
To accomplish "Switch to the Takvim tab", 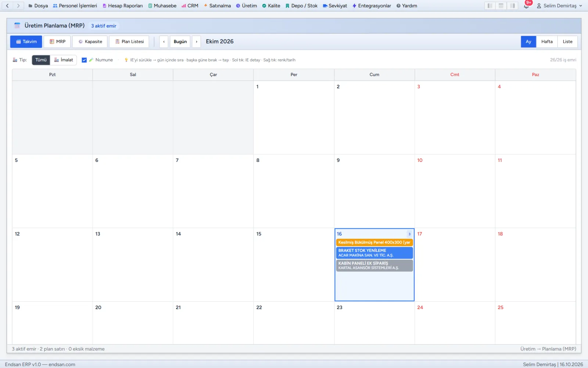I will point(26,42).
